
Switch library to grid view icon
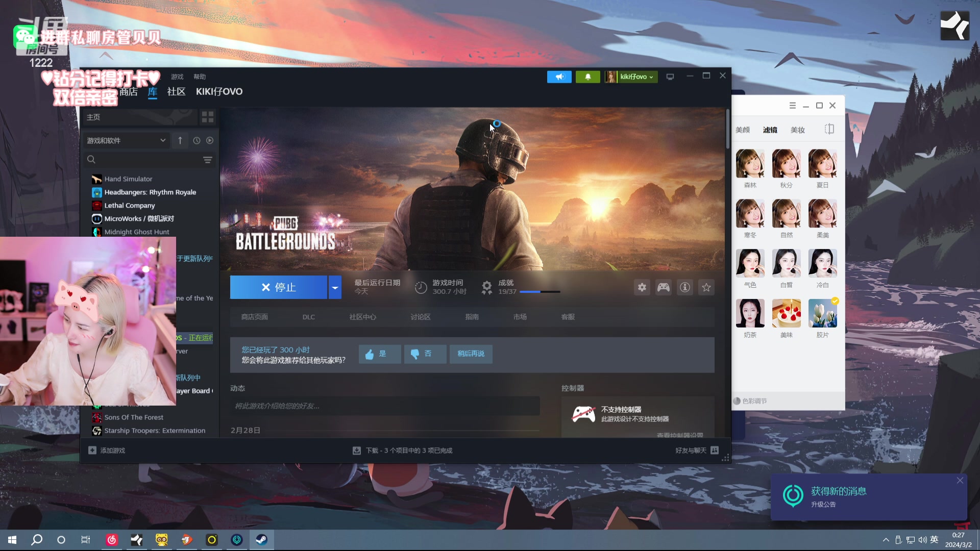pos(207,117)
